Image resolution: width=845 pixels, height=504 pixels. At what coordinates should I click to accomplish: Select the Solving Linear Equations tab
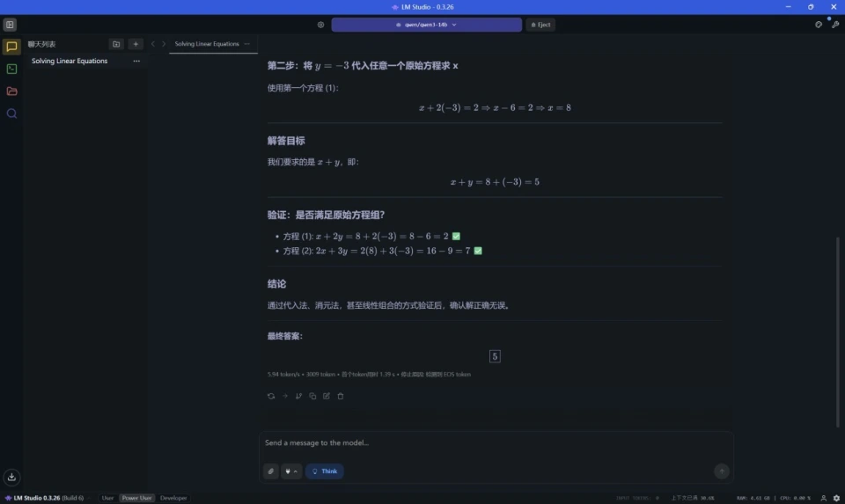click(206, 44)
